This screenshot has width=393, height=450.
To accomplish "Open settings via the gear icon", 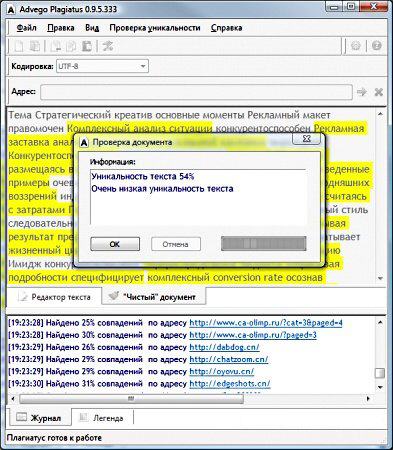I will 356,46.
